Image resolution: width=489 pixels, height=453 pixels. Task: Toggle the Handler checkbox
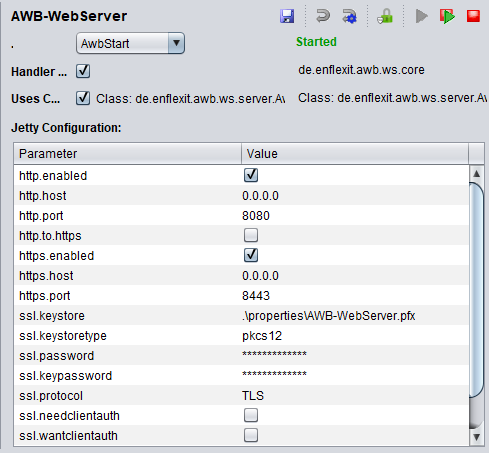83,71
